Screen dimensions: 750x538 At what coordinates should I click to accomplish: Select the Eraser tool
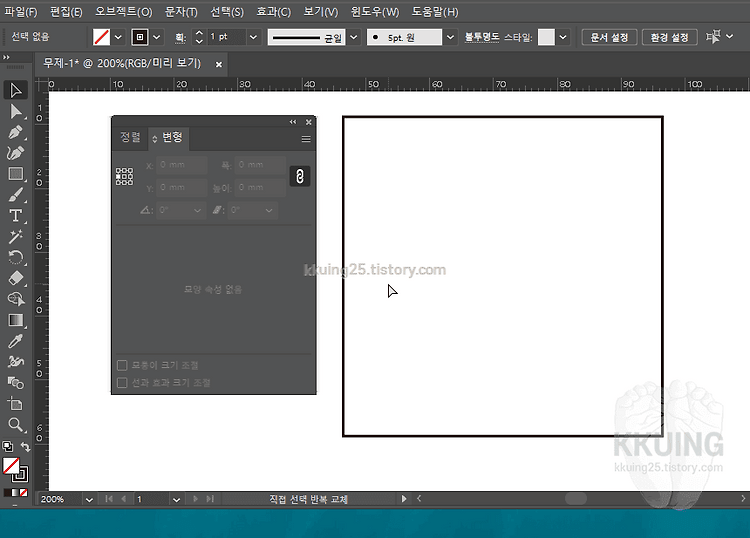coord(15,278)
